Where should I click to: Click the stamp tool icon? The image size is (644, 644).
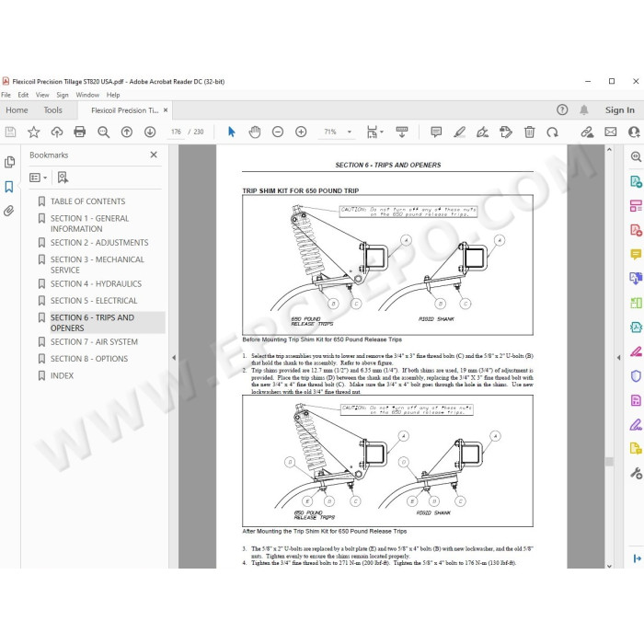pos(506,132)
